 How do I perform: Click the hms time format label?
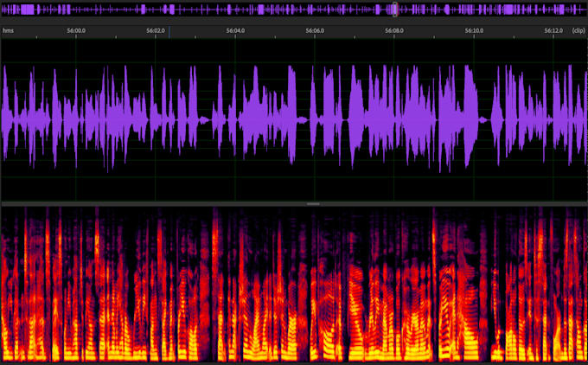pos(9,31)
